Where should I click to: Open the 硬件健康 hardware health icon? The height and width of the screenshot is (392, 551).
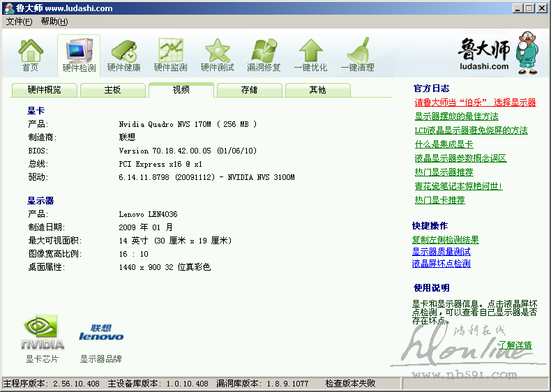(123, 56)
